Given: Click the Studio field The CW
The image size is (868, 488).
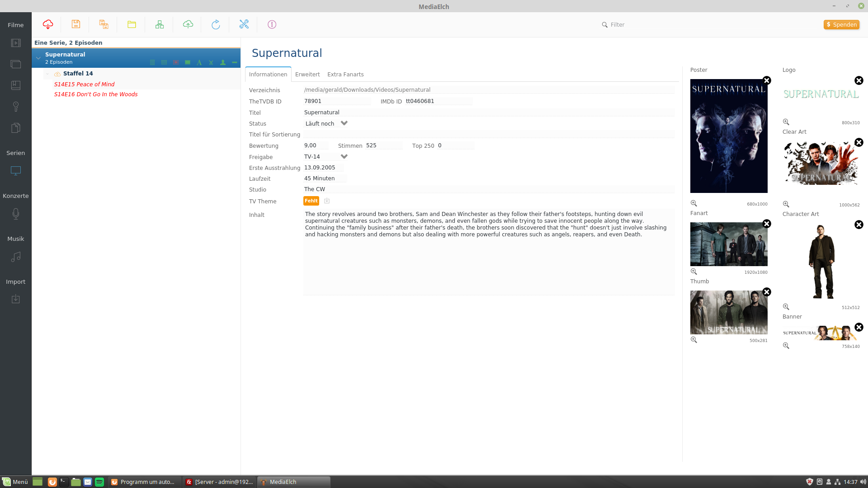Looking at the screenshot, I should (489, 189).
